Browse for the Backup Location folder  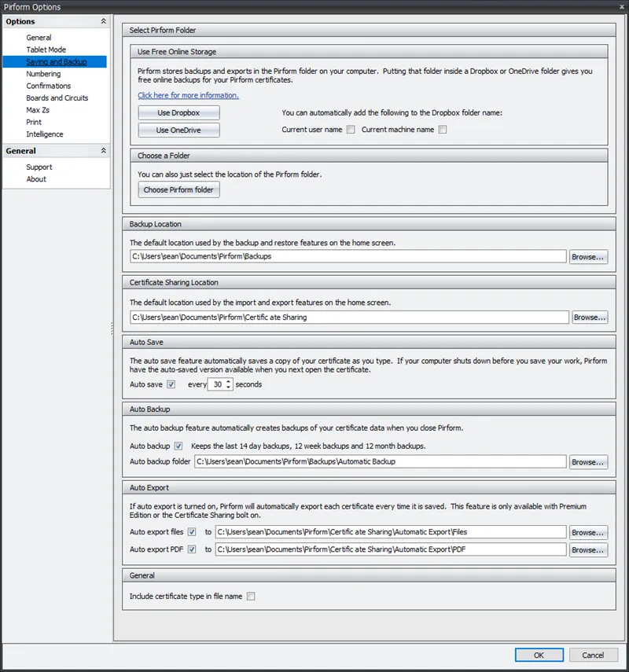[x=588, y=256]
